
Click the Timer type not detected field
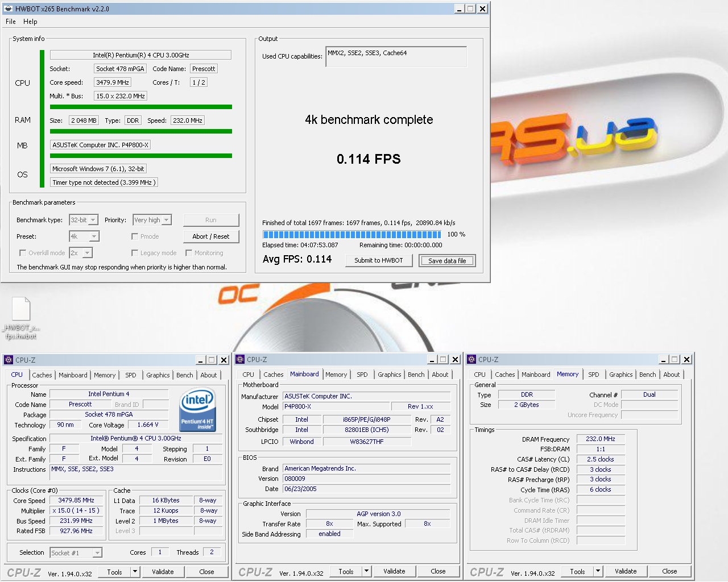tap(104, 182)
